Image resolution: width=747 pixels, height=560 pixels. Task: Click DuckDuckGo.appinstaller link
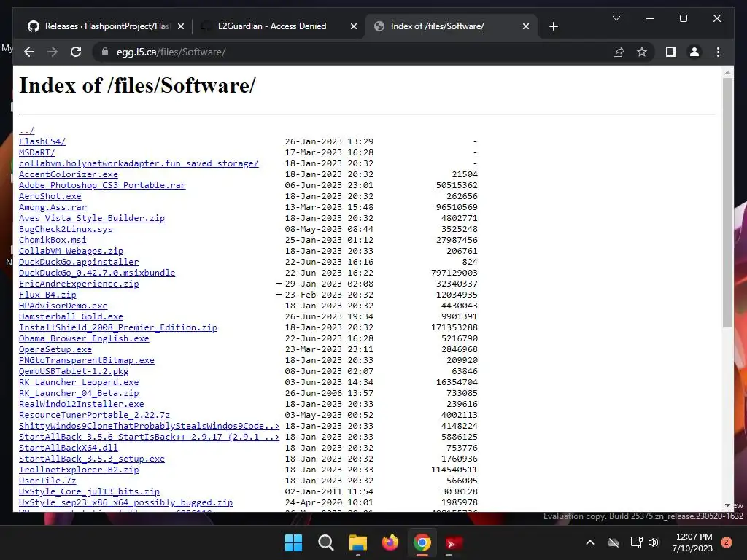(79, 262)
